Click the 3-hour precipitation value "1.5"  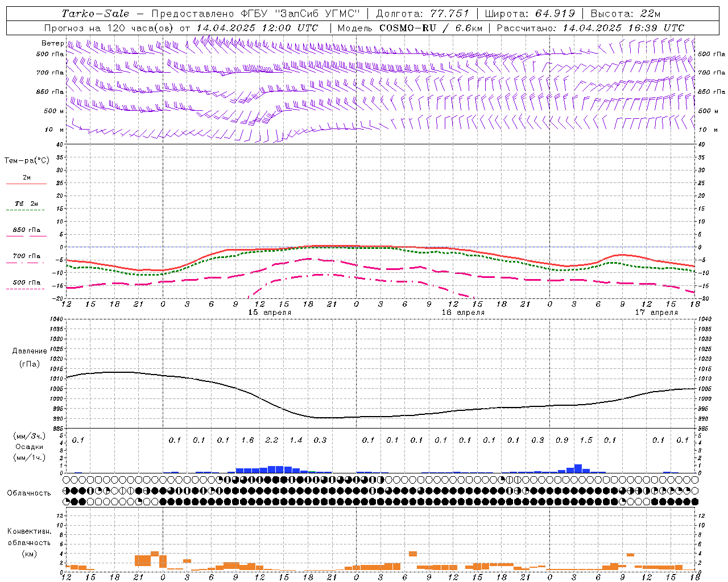586,440
